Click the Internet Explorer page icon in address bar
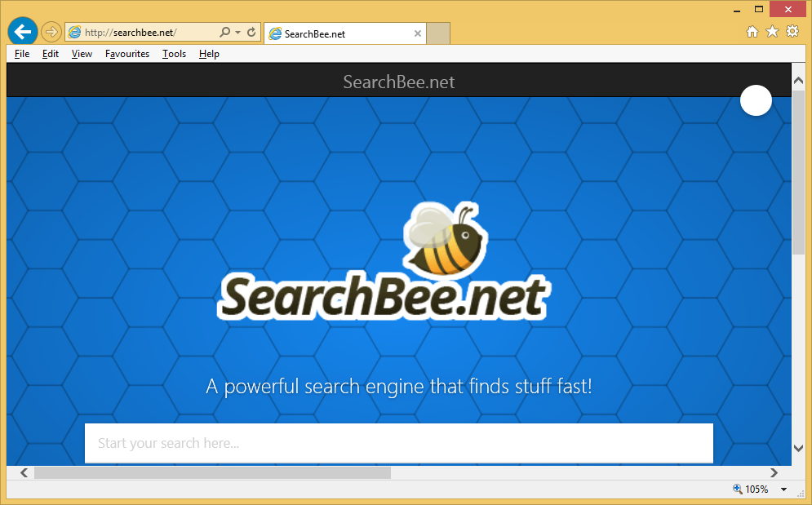The height and width of the screenshot is (505, 812). (75, 32)
